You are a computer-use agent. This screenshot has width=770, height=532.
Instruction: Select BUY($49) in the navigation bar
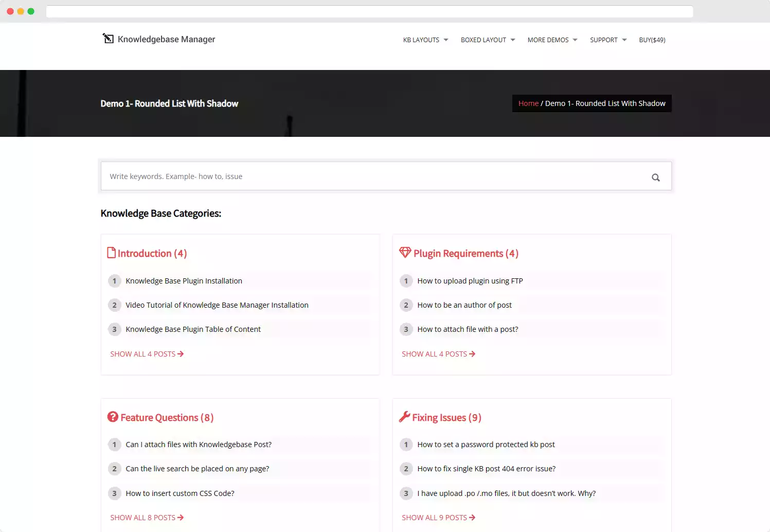[x=652, y=40]
